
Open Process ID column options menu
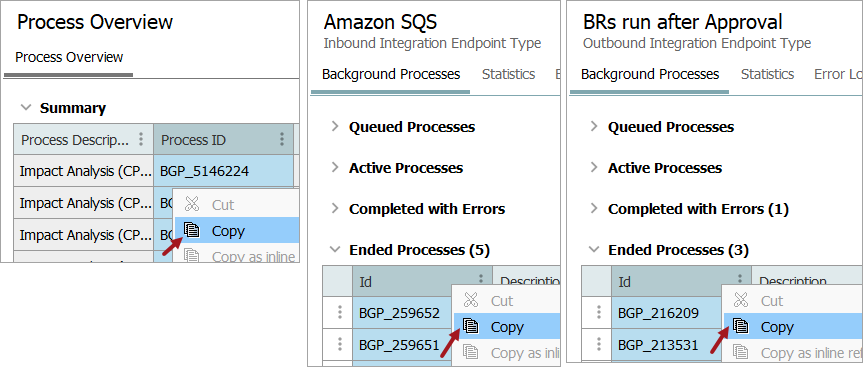282,139
